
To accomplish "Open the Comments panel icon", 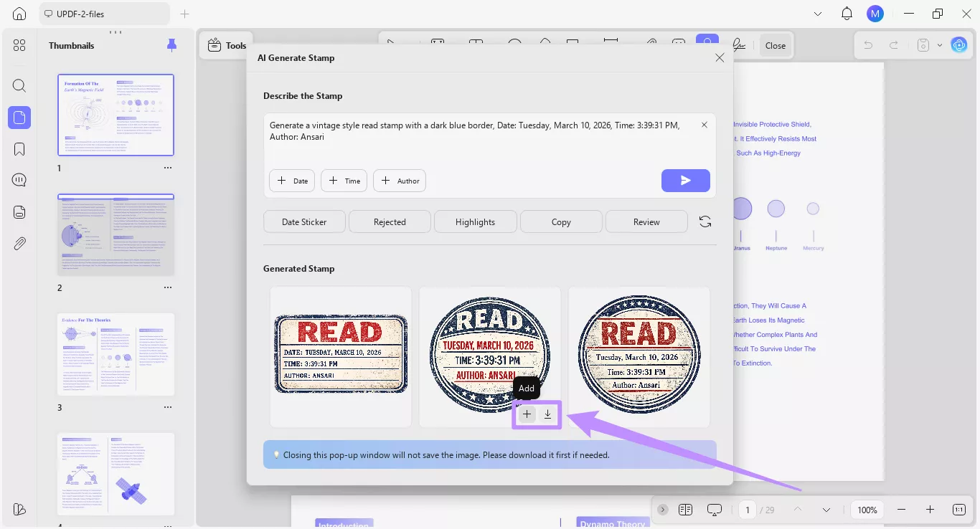I will (19, 179).
